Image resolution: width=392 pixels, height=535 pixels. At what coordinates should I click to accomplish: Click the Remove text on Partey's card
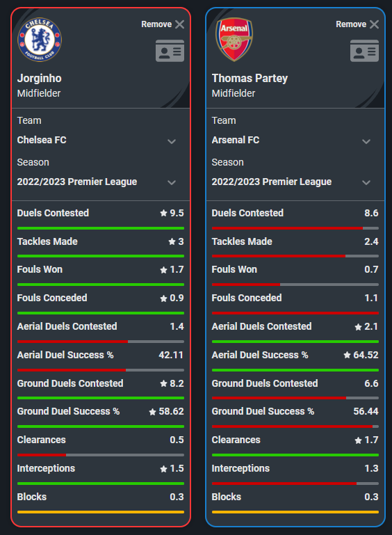pyautogui.click(x=351, y=24)
